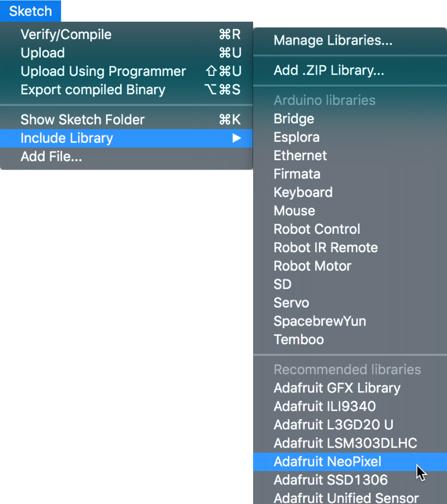Select Add .ZIP Library...
Screen dimensions: 447x504
coord(350,70)
